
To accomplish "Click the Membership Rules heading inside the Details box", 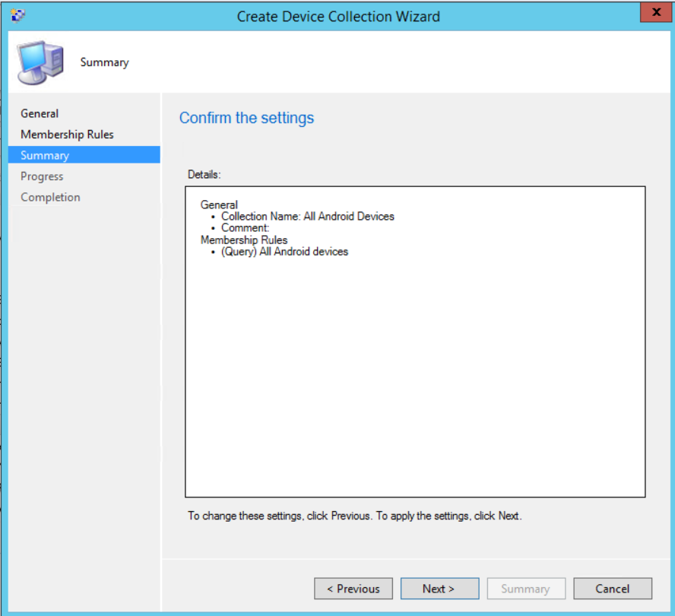I will click(243, 240).
